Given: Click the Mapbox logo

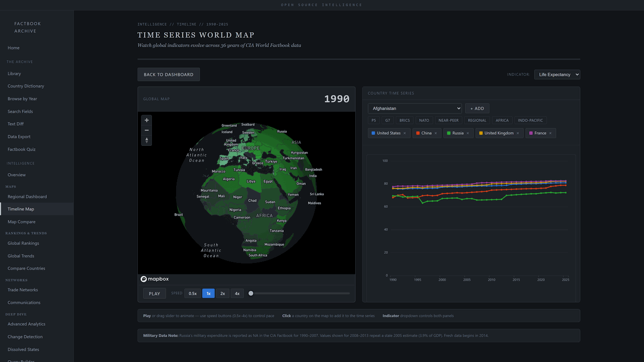Looking at the screenshot, I should (155, 279).
